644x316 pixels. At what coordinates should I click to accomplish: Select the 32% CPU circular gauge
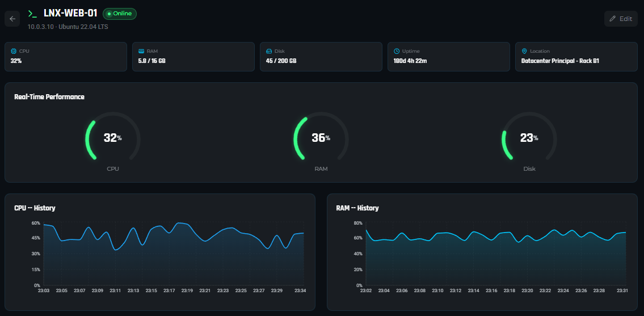(112, 138)
